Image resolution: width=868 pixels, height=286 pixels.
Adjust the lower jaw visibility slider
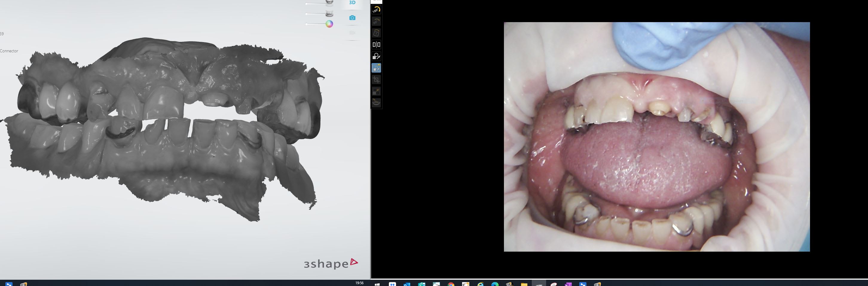click(329, 14)
